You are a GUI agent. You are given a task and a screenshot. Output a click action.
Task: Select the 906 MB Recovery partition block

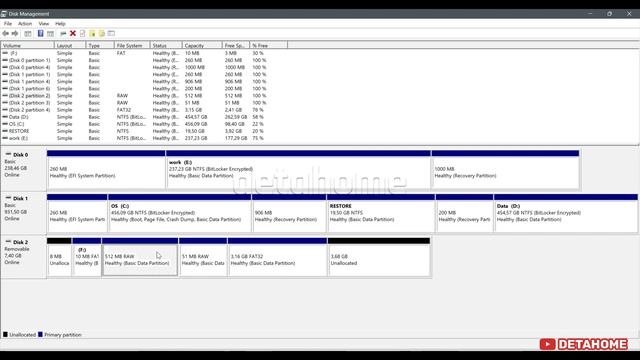coord(289,213)
